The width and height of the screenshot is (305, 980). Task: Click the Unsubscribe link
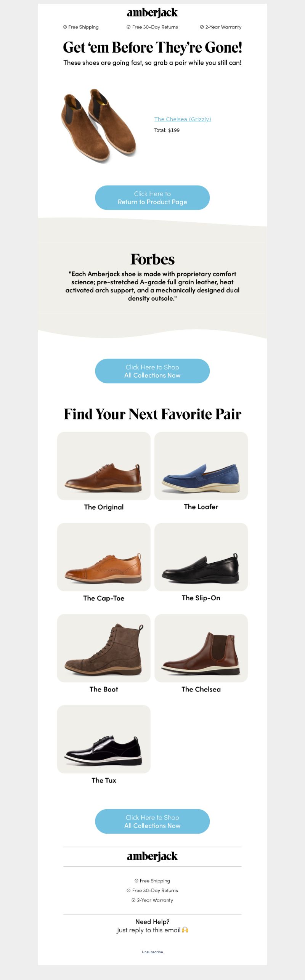click(x=152, y=952)
